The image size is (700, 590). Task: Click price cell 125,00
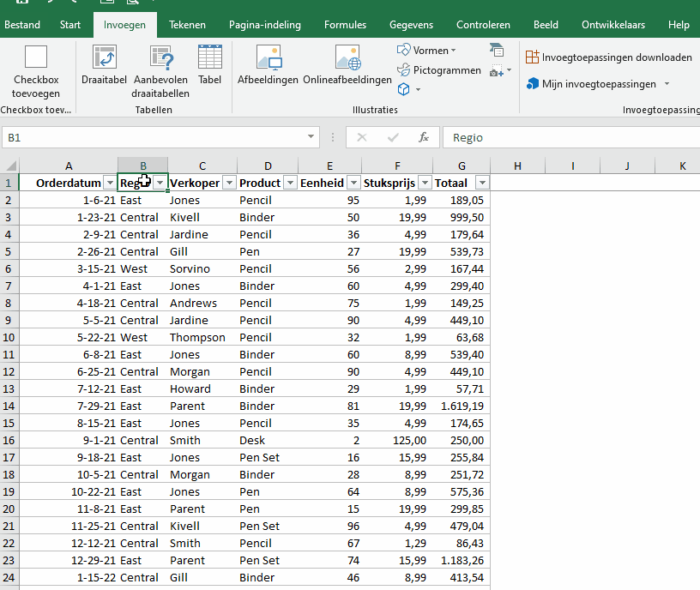[x=397, y=441]
